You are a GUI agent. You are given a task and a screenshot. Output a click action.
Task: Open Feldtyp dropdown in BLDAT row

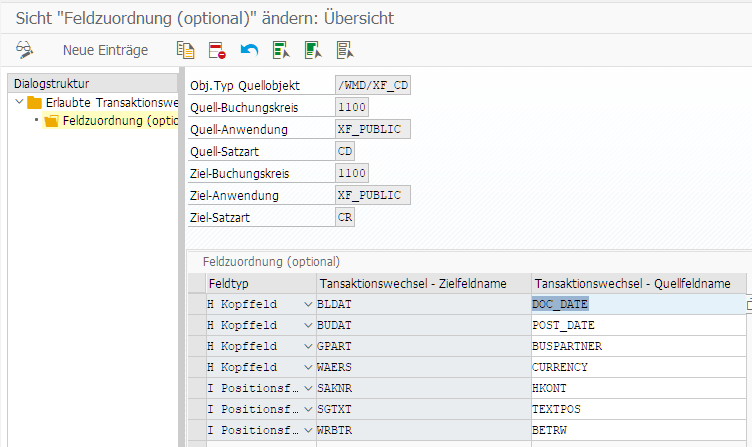307,304
